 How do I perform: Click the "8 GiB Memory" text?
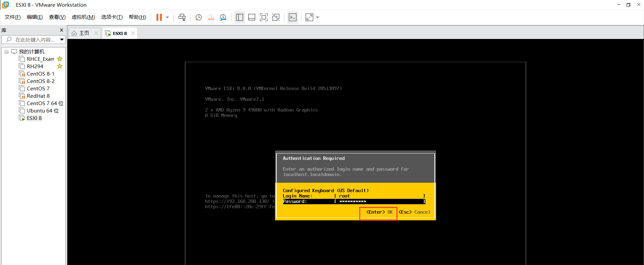pos(221,115)
